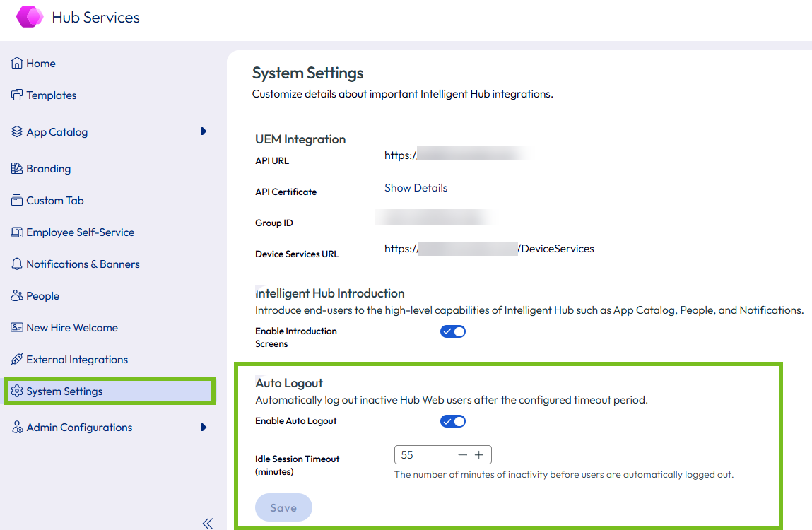Screen dimensions: 812x530
Task: Click the Intelligent Hub Introduction heading
Action: [330, 293]
